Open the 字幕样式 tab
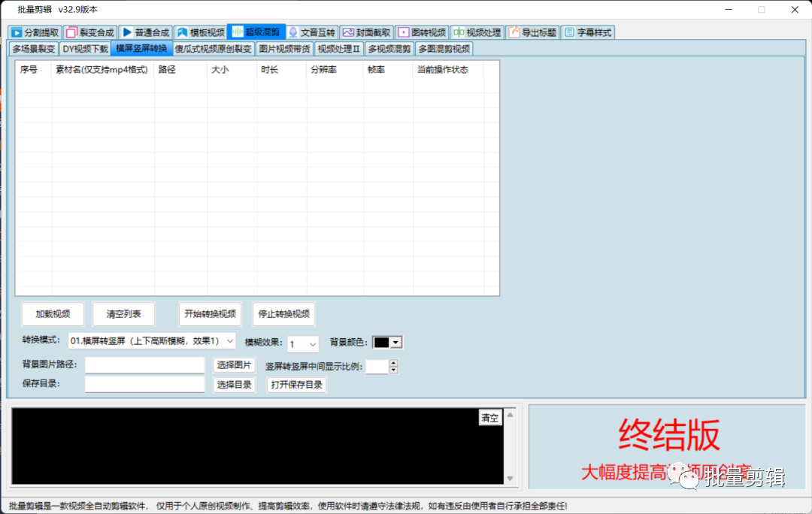 click(x=588, y=32)
